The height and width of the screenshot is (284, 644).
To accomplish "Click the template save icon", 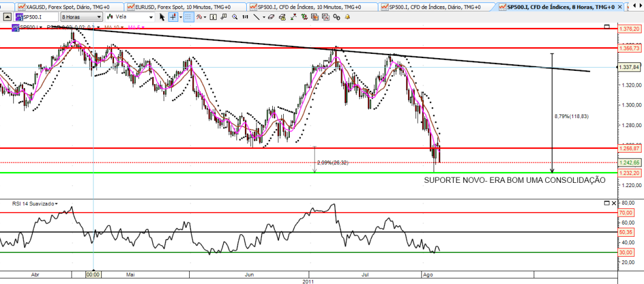I will click(x=315, y=17).
